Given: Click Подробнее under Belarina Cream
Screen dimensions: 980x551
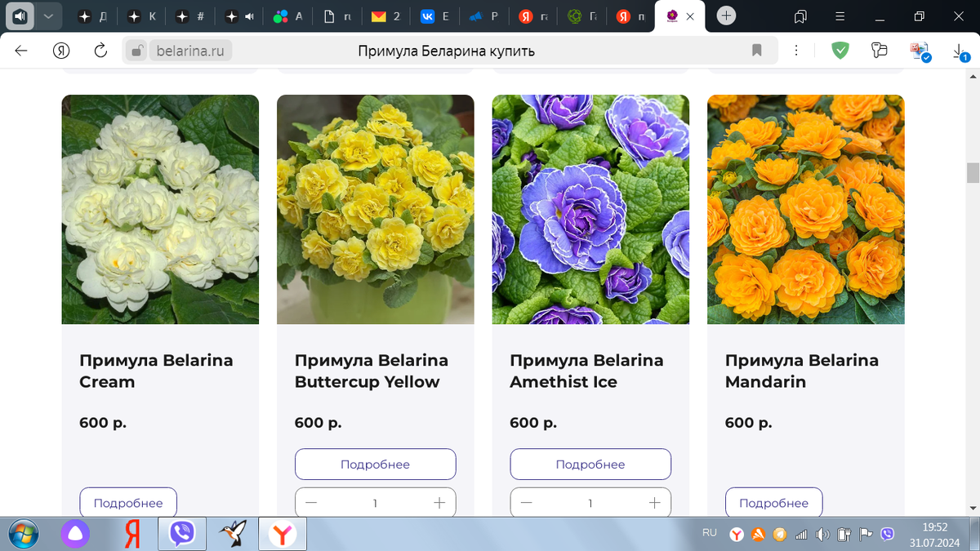Looking at the screenshot, I should pyautogui.click(x=128, y=503).
